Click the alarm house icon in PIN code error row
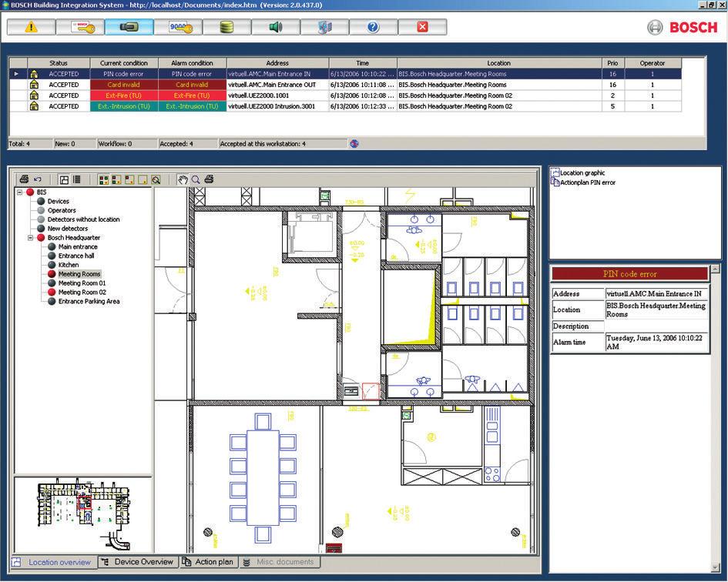This screenshot has height=582, width=728. tap(34, 74)
